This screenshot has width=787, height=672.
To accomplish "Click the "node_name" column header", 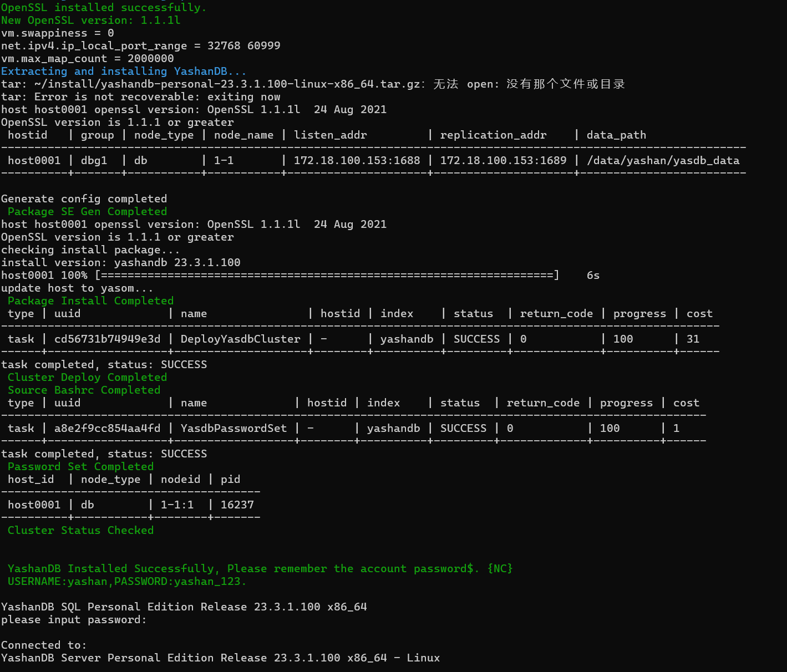I will pyautogui.click(x=244, y=135).
